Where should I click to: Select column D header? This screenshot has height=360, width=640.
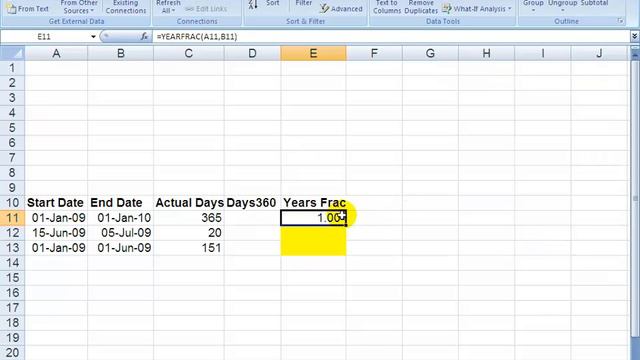point(252,53)
